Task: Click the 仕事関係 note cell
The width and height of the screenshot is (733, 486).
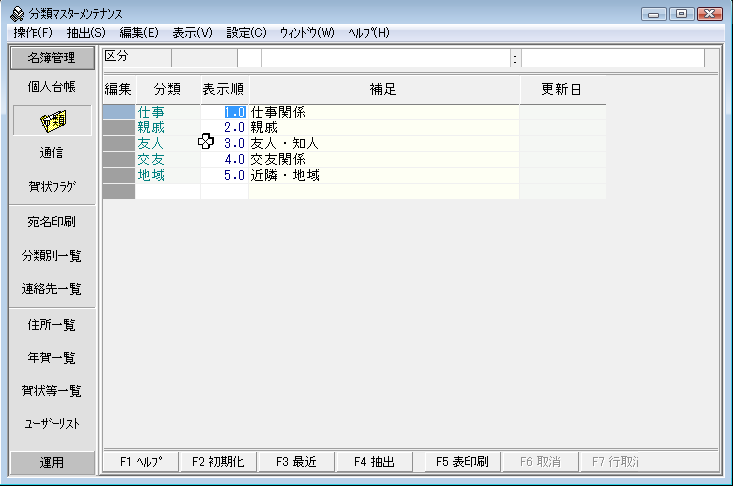Action: 383,112
